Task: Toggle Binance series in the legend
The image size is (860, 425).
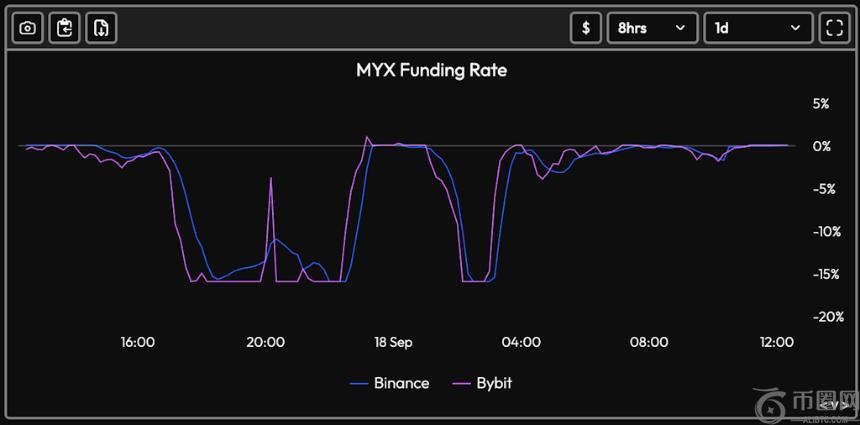Action: coord(390,383)
